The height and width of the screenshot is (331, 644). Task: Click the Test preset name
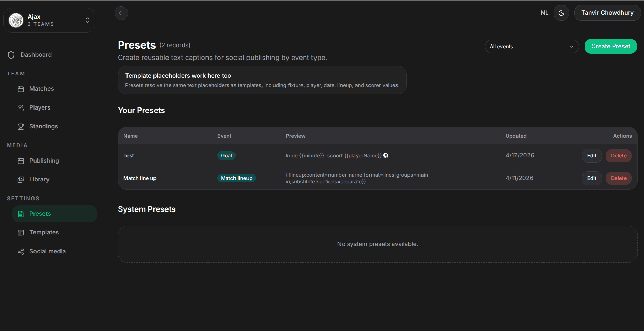(x=129, y=156)
